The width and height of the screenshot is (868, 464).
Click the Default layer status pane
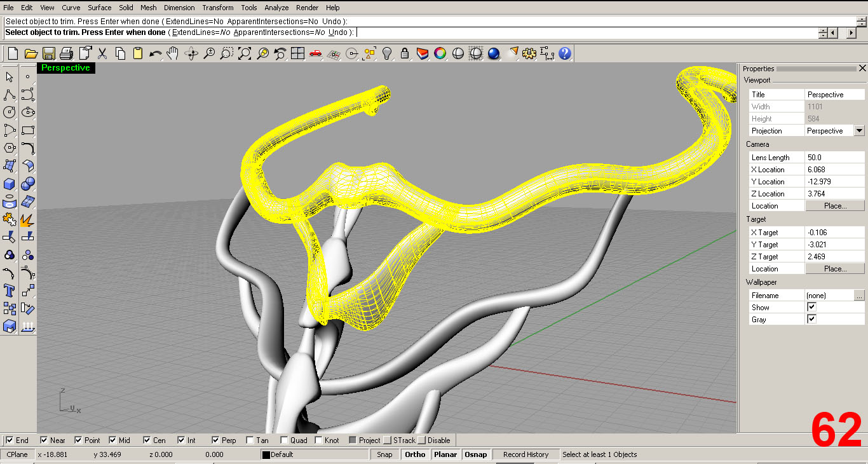click(x=315, y=454)
